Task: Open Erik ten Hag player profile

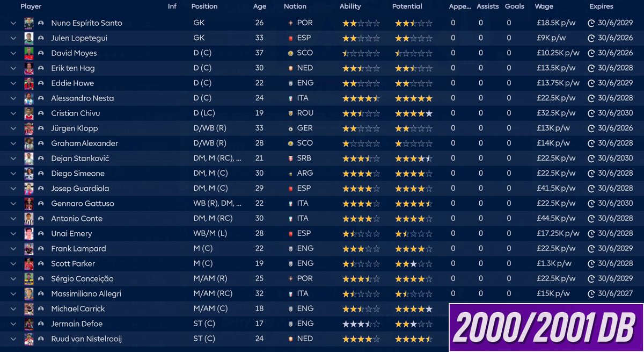Action: [72, 68]
